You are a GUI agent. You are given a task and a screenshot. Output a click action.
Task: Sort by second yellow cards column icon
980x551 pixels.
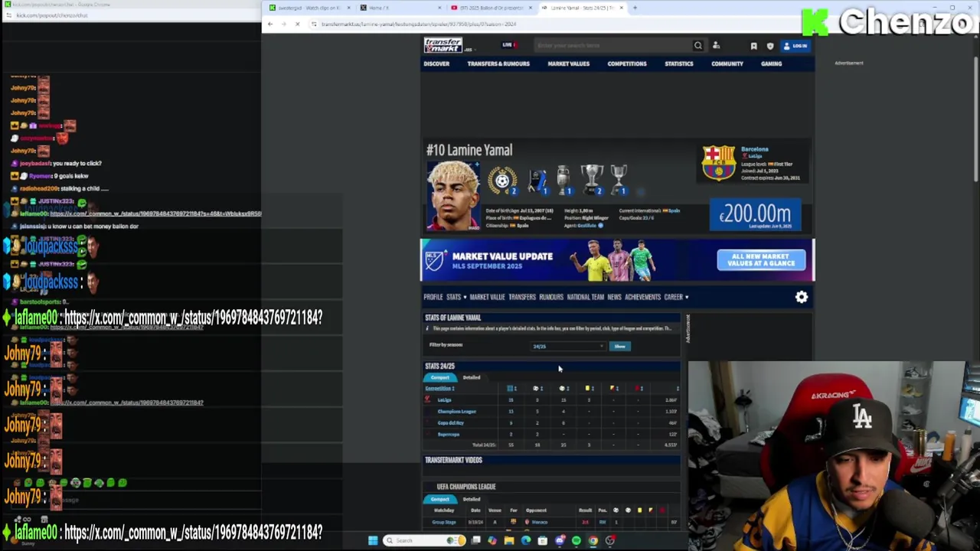click(613, 388)
